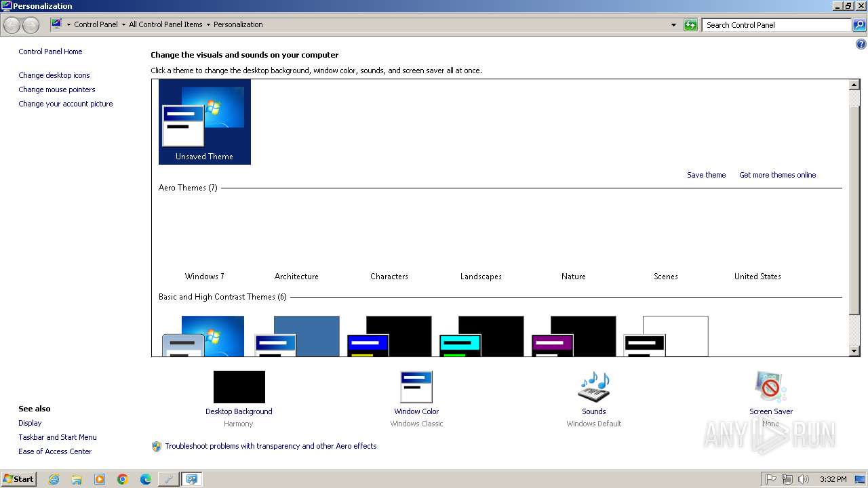Open Windows Media Player from taskbar

(100, 479)
